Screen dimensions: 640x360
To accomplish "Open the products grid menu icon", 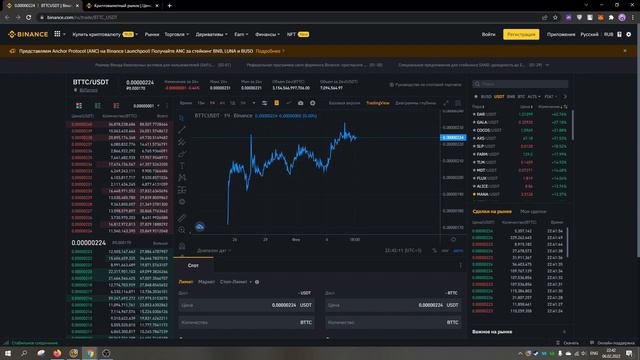I will 57,34.
